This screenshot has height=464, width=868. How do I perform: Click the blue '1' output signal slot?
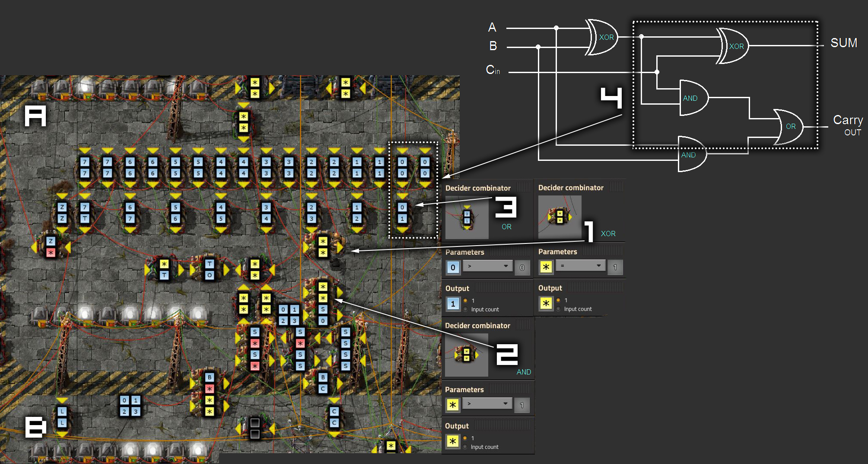coord(453,304)
